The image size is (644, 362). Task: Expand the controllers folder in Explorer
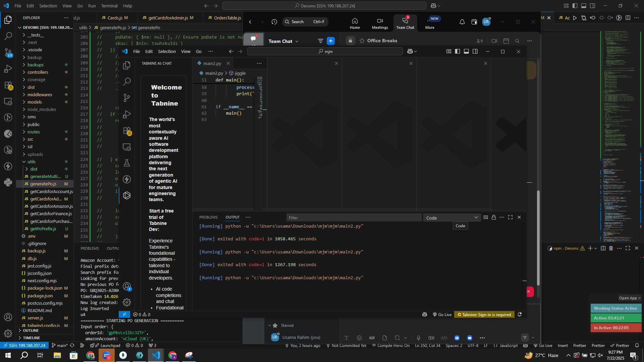tap(38, 72)
